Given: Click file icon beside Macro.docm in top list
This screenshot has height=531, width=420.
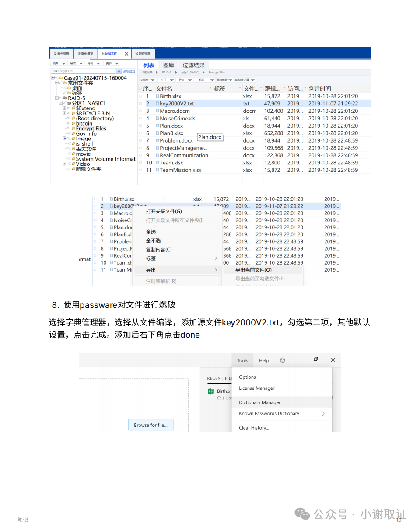Looking at the screenshot, I should point(157,111).
